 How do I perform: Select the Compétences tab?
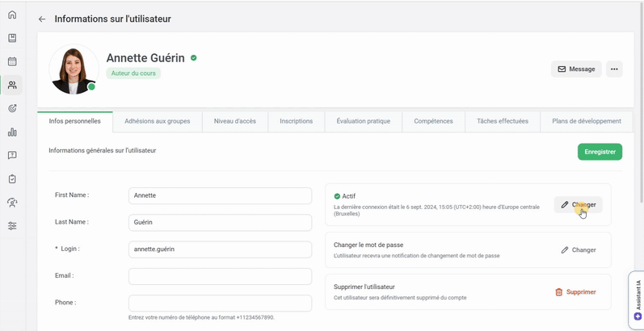433,121
